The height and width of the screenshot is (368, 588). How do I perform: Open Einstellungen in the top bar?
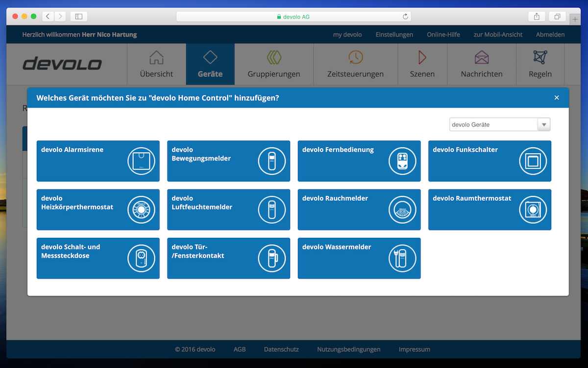point(394,35)
